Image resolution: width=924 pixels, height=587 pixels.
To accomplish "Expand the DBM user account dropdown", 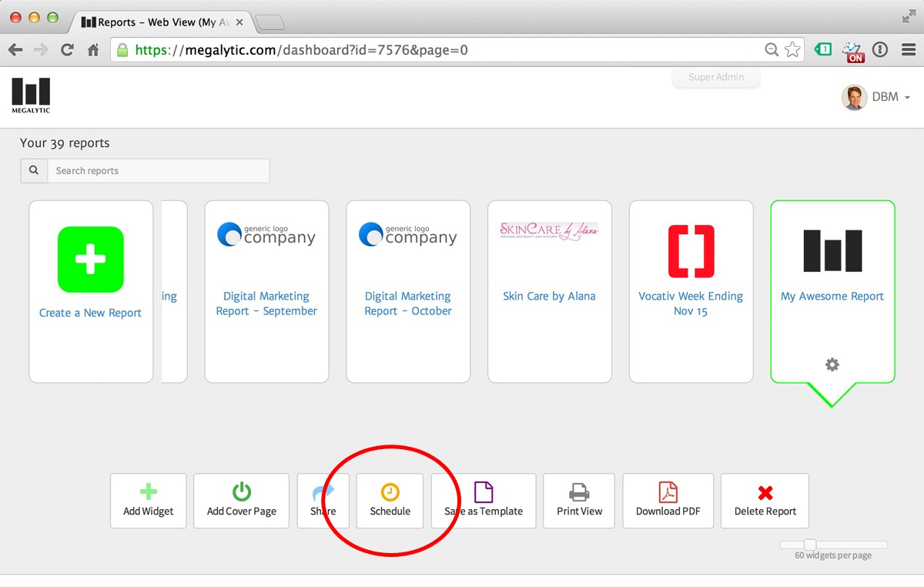I will tap(877, 97).
